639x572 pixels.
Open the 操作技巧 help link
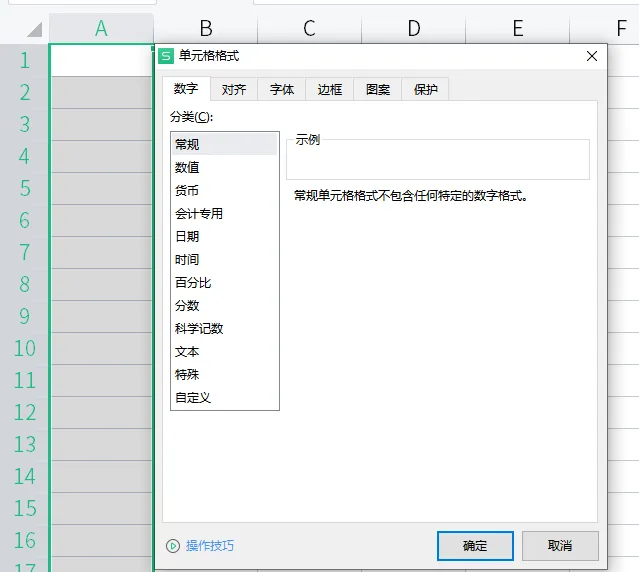[x=210, y=546]
